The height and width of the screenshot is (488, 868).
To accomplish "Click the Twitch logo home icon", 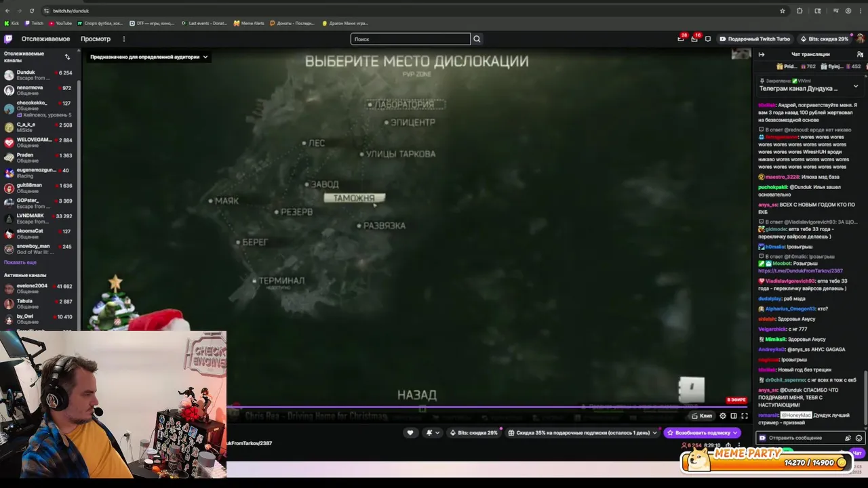I will (8, 39).
